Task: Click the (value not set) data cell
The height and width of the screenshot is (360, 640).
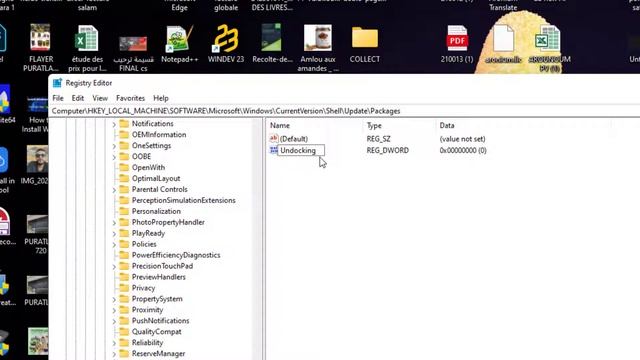Action: pyautogui.click(x=462, y=139)
